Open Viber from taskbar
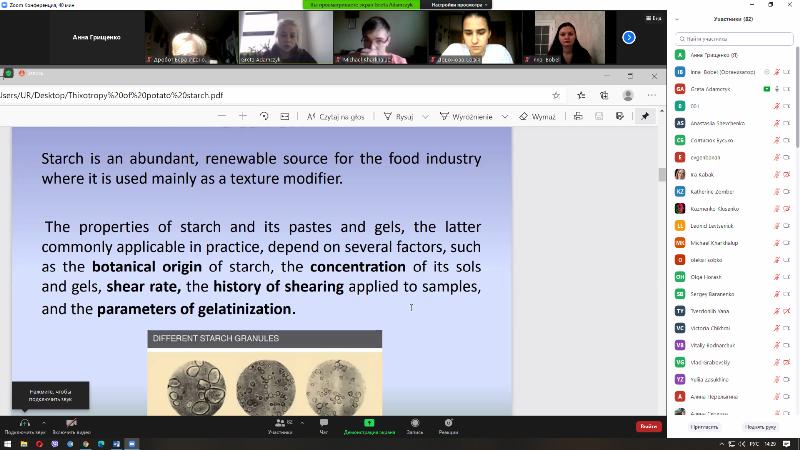 [55, 444]
